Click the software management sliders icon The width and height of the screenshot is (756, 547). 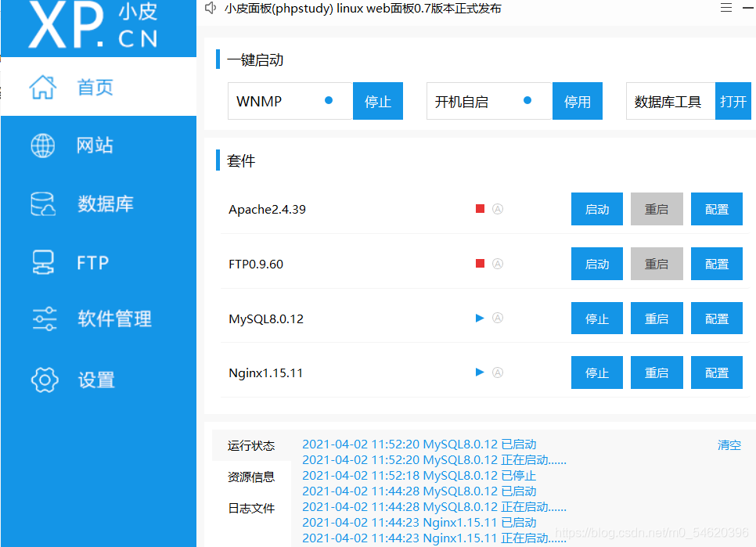[x=45, y=319]
